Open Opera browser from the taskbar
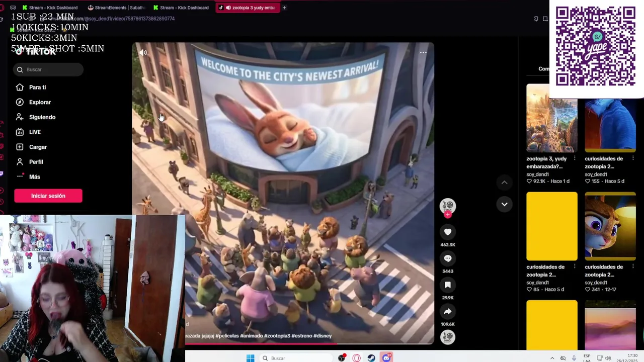 coord(357,358)
